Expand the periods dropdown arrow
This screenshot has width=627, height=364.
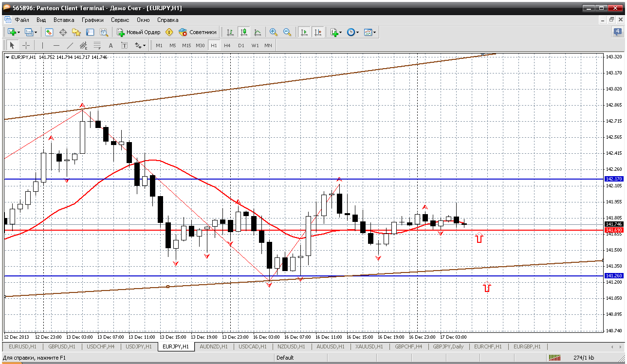click(357, 32)
